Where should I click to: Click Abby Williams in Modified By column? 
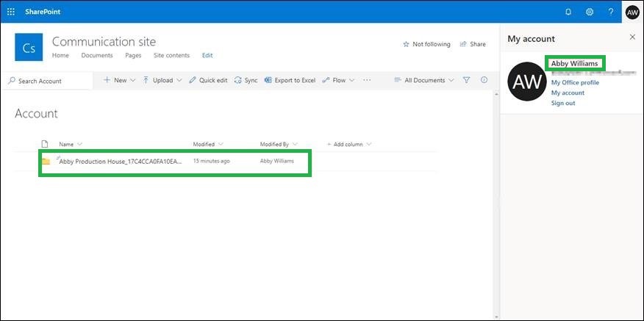point(277,162)
